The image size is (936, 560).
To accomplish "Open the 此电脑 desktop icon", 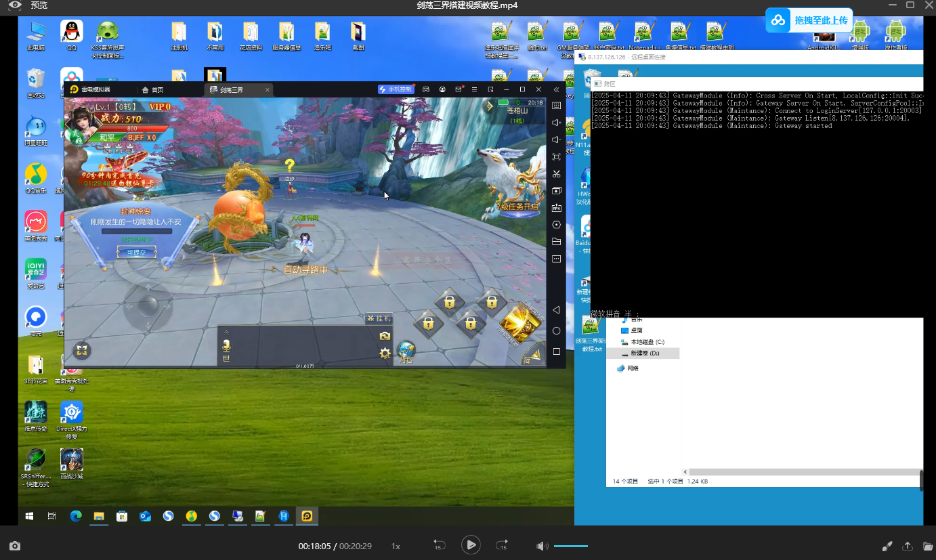I will [36, 35].
